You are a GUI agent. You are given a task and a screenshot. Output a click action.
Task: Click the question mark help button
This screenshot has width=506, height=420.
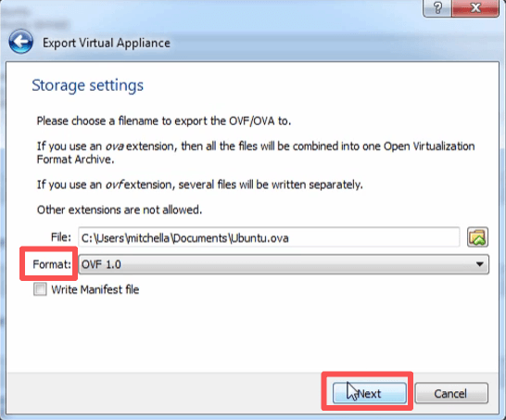437,7
